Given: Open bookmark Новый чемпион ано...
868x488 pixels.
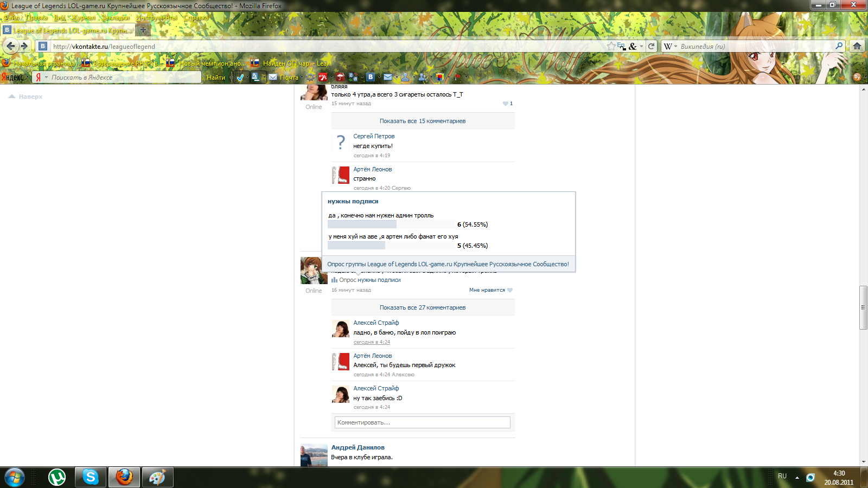Looking at the screenshot, I should pyautogui.click(x=206, y=63).
